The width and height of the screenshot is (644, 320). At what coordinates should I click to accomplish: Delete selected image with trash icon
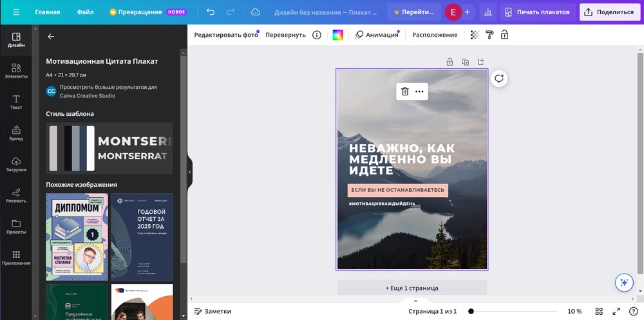click(x=404, y=91)
